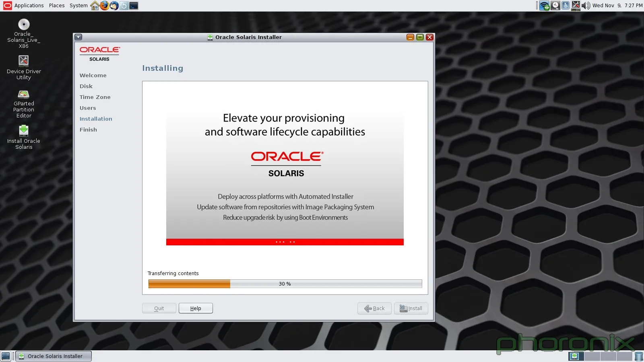
Task: Open the Applications menu
Action: tap(29, 6)
